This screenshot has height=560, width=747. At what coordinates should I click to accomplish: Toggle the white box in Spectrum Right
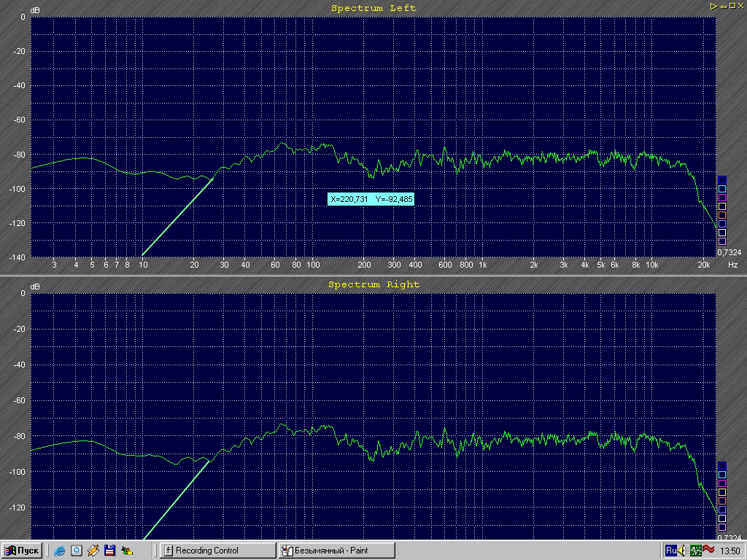point(722,518)
